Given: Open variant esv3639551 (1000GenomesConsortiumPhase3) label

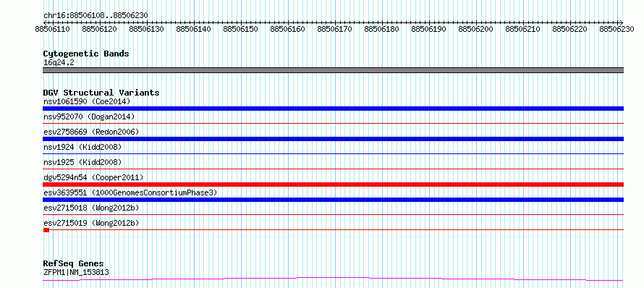Looking at the screenshot, I should coord(130,192).
